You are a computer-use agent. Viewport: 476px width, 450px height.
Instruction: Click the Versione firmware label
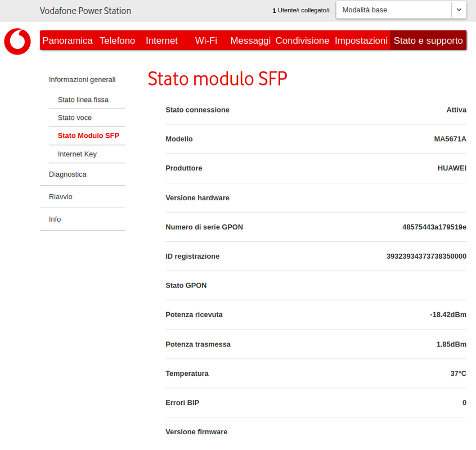click(196, 432)
